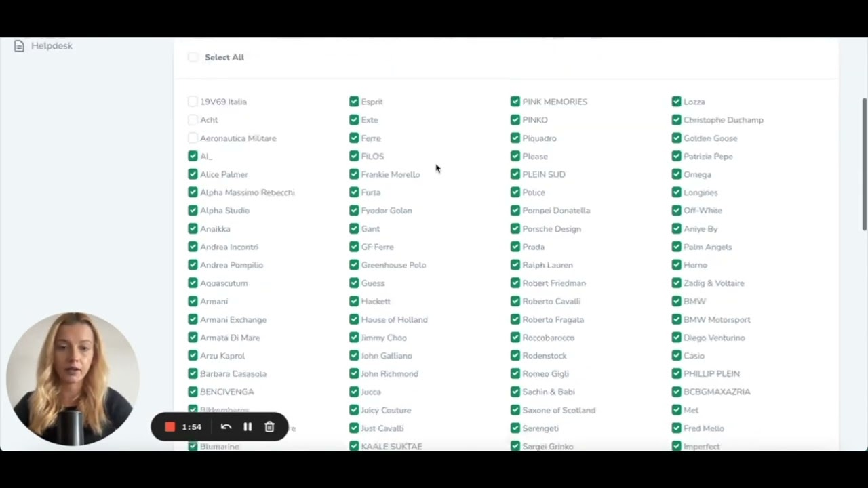This screenshot has height=488, width=868.
Task: Click the Piquadro brand label
Action: [x=540, y=138]
